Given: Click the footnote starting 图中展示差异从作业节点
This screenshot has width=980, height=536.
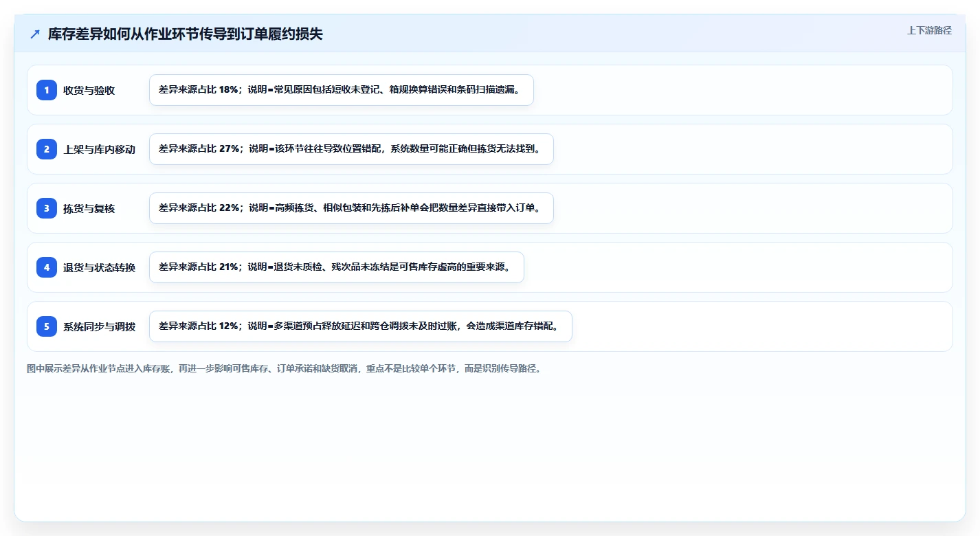Looking at the screenshot, I should click(284, 369).
